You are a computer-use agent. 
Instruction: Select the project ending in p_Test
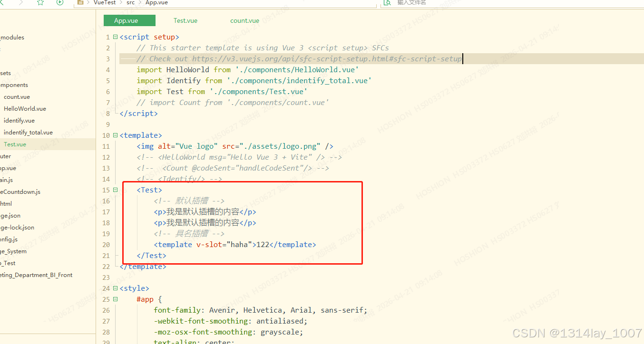(8, 263)
